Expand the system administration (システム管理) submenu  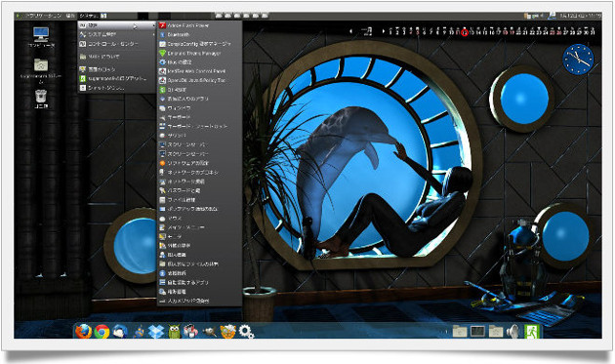[x=117, y=34]
